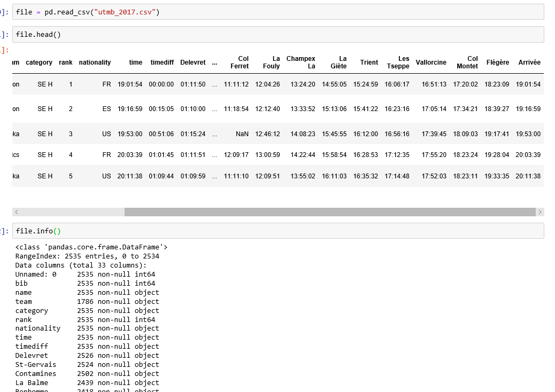Click the NaN cell under Col Ferret
555x392 pixels.
pos(242,134)
